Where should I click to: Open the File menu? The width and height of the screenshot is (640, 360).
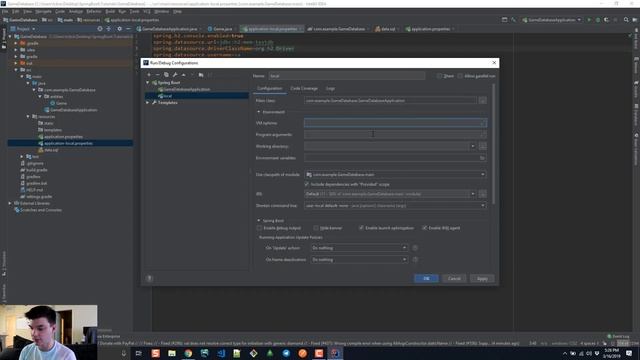point(5,11)
